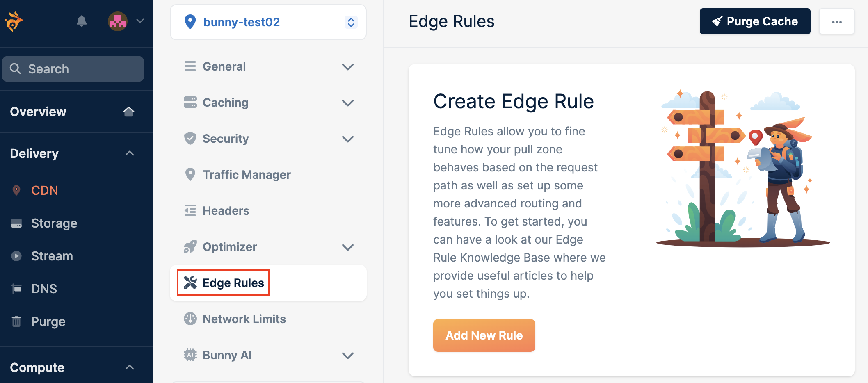The width and height of the screenshot is (868, 383).
Task: Collapse the Delivery sidebar group
Action: click(x=130, y=153)
